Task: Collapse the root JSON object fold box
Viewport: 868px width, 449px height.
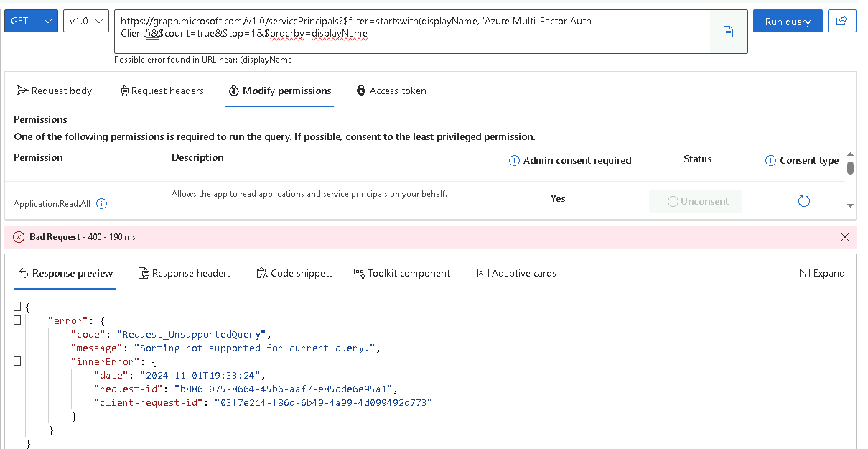Action: pyautogui.click(x=17, y=307)
